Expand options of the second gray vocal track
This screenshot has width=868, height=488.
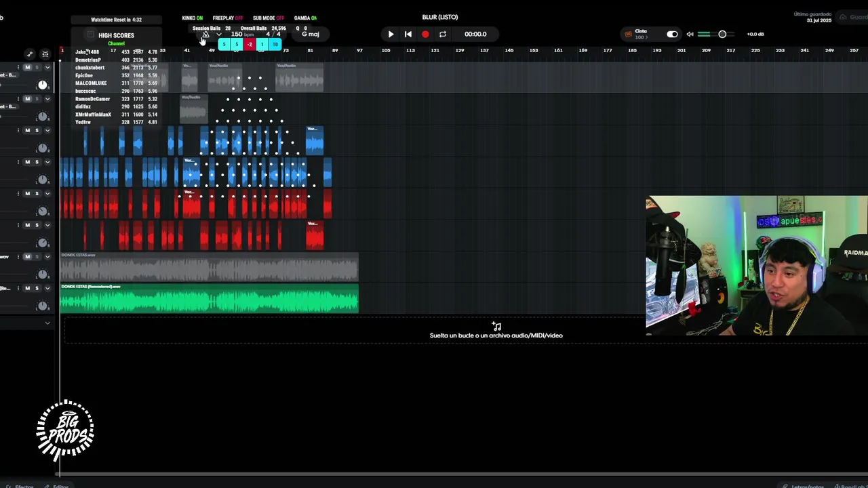click(47, 99)
